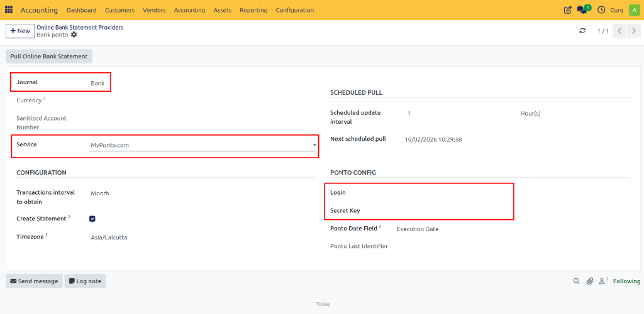The image size is (644, 314).
Task: Click the Transactions interval value Month
Action: coord(100,193)
